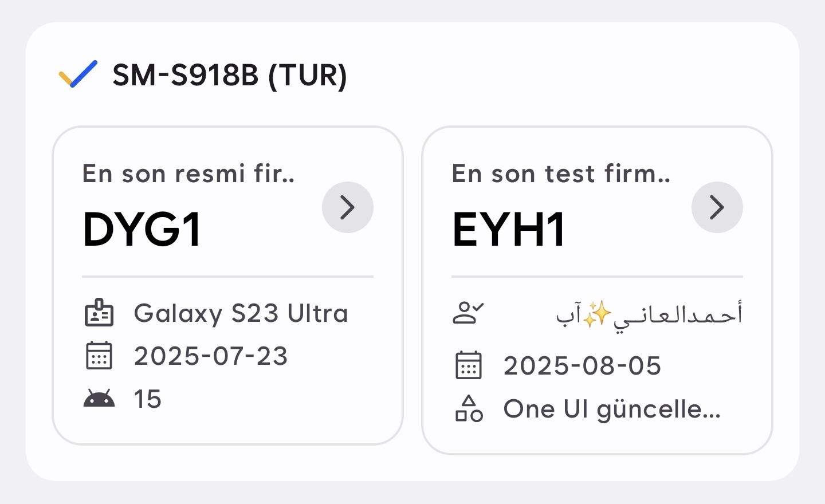Click the 2025-07-23 release date
This screenshot has width=825, height=504.
tap(211, 356)
